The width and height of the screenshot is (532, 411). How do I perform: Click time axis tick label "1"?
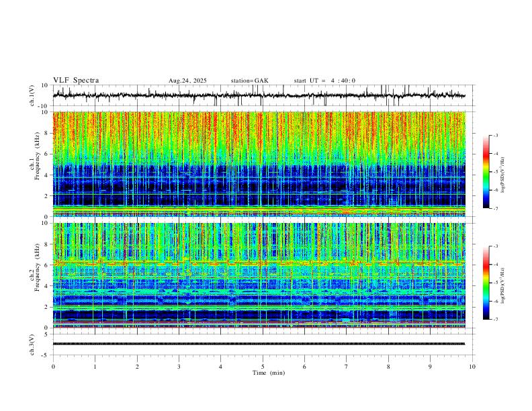pyautogui.click(x=95, y=367)
